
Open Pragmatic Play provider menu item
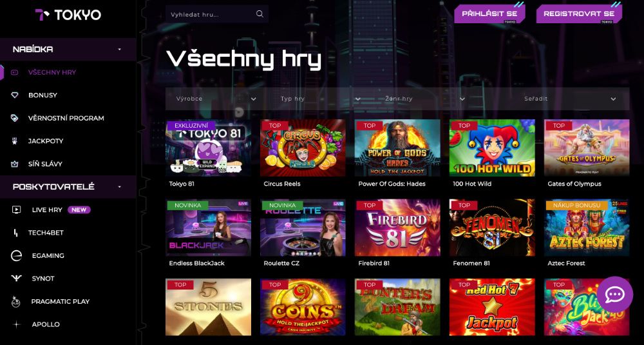point(60,301)
